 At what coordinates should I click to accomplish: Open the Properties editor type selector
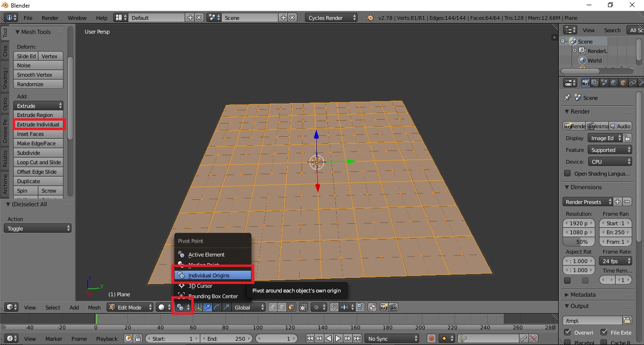[x=570, y=83]
